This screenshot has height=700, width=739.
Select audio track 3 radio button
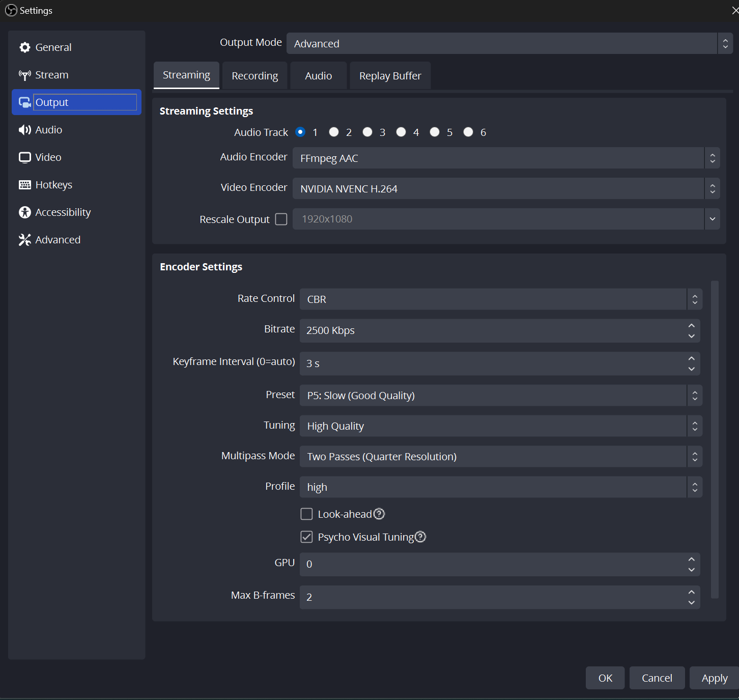click(x=367, y=132)
